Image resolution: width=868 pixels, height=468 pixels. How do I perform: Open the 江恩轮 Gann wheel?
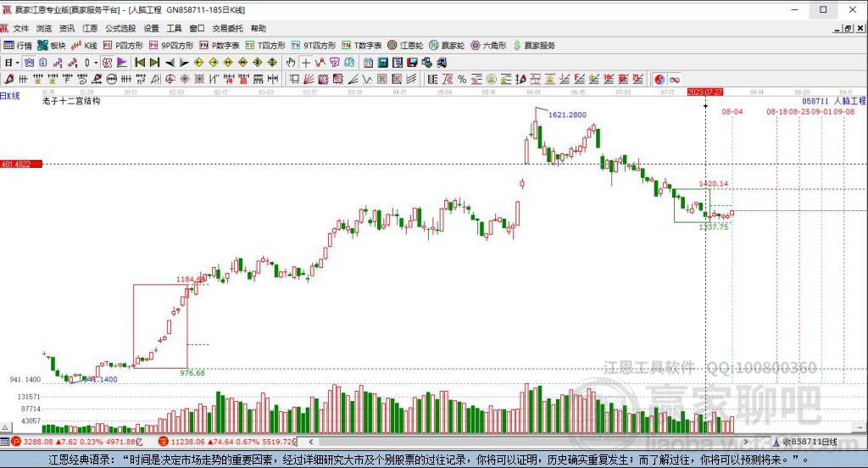click(x=405, y=46)
